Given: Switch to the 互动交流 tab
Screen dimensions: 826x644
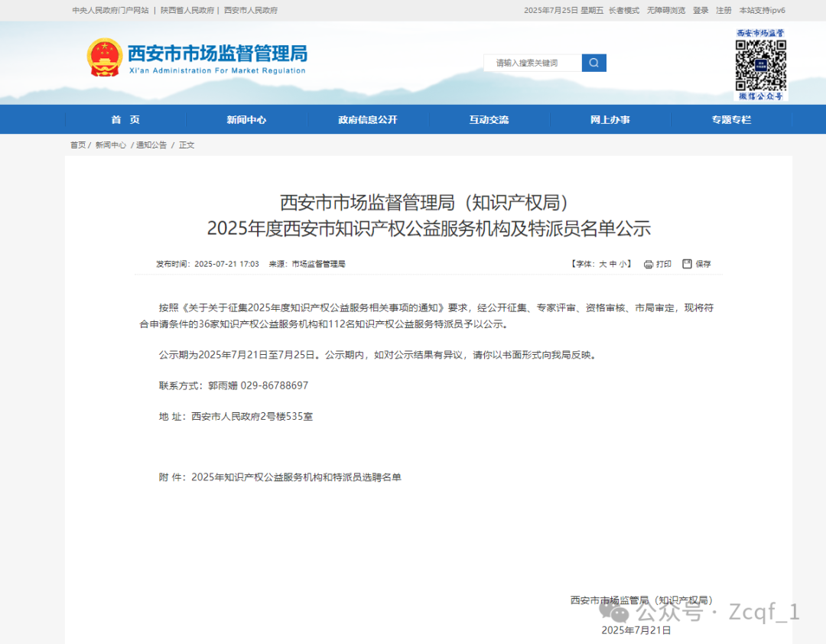Looking at the screenshot, I should [489, 119].
